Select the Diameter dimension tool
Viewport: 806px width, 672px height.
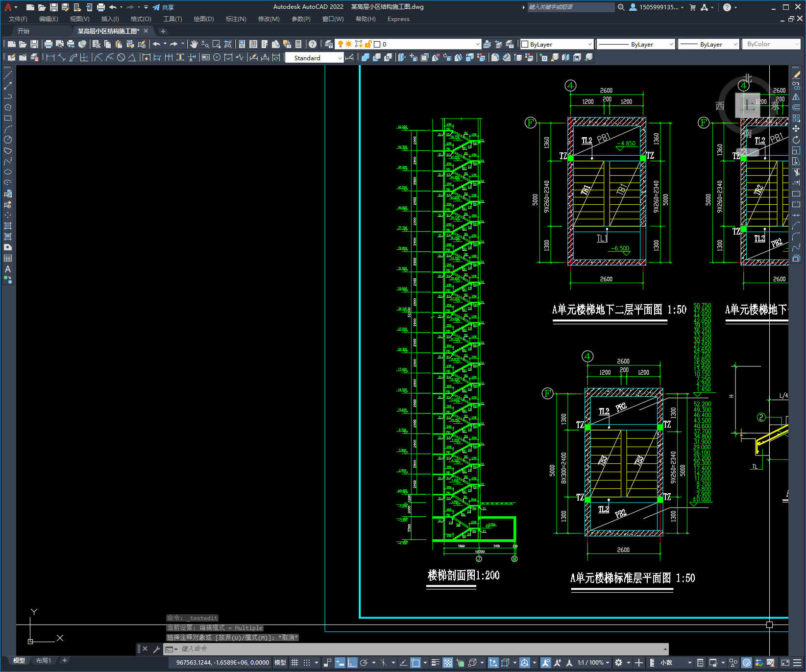[121, 57]
